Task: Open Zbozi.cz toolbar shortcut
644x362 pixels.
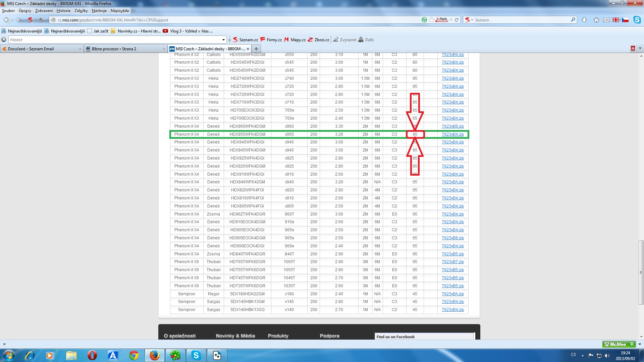Action: click(318, 40)
